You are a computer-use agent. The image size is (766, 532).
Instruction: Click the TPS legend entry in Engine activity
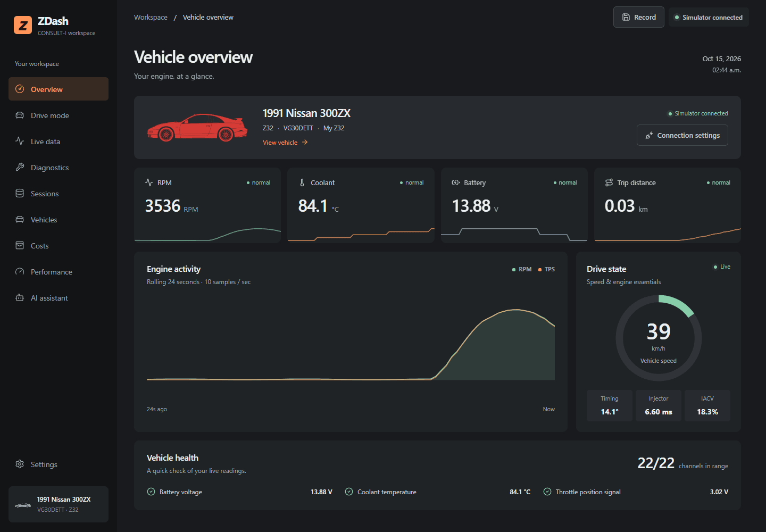point(546,269)
